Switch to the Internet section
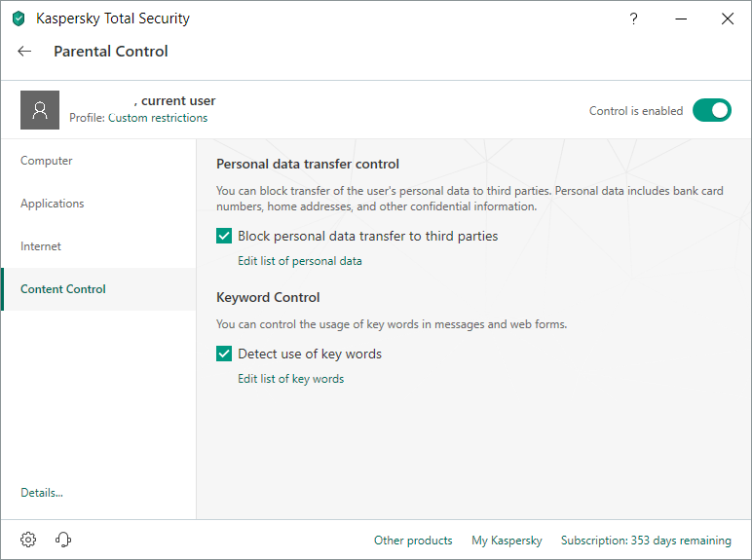This screenshot has width=752, height=560. (x=41, y=246)
